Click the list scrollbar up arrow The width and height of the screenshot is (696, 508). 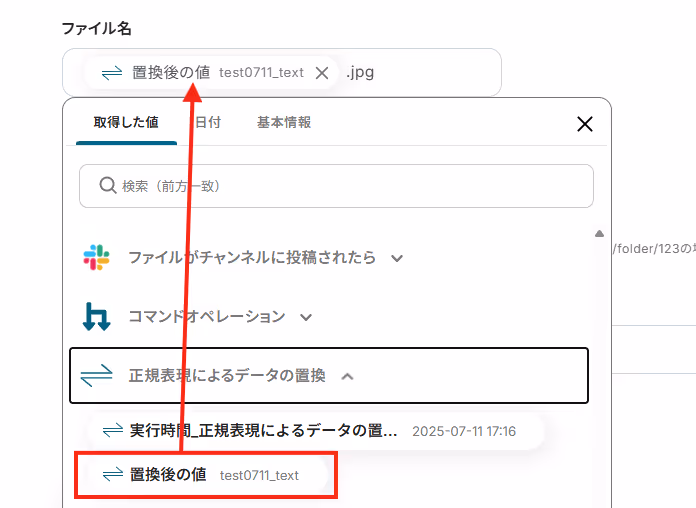(x=599, y=234)
